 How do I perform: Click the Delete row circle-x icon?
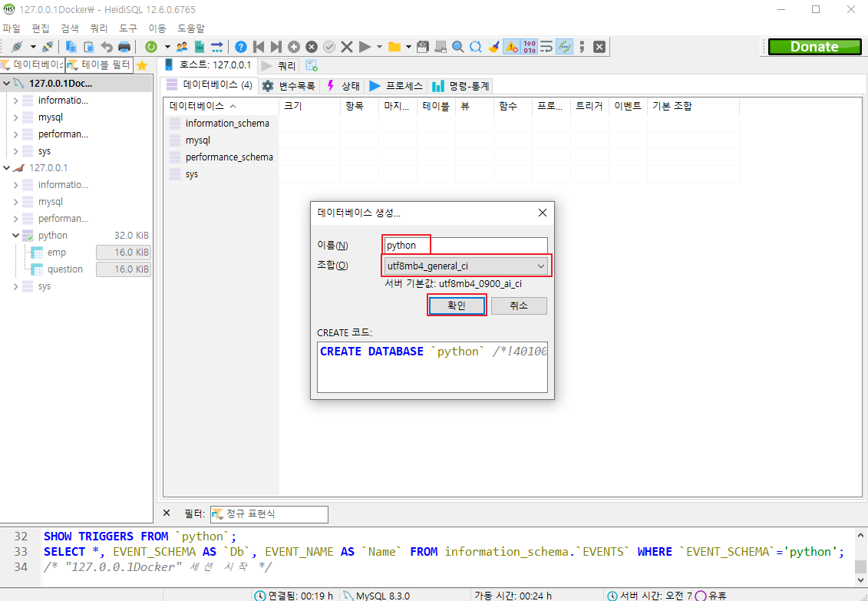312,47
